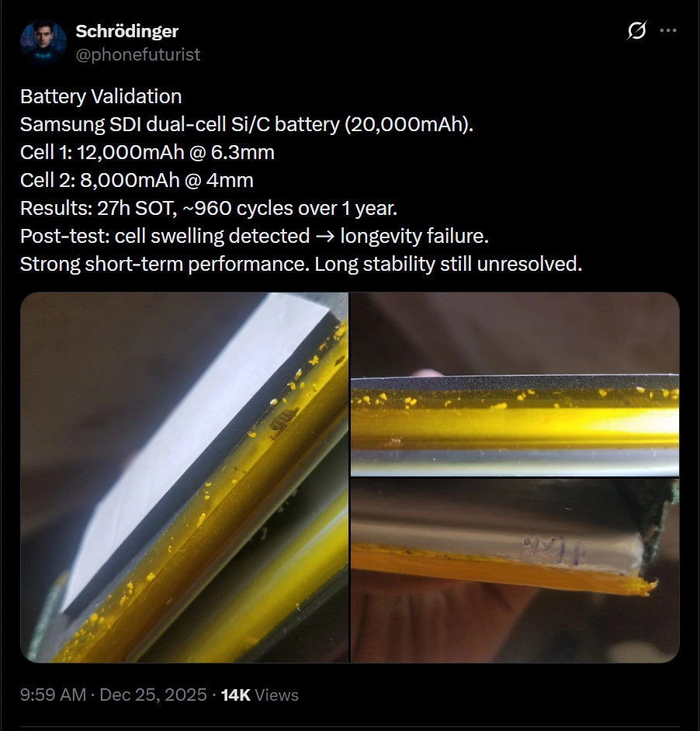Image resolution: width=700 pixels, height=731 pixels.
Task: Open the top-right battery edge photo
Action: point(515,384)
